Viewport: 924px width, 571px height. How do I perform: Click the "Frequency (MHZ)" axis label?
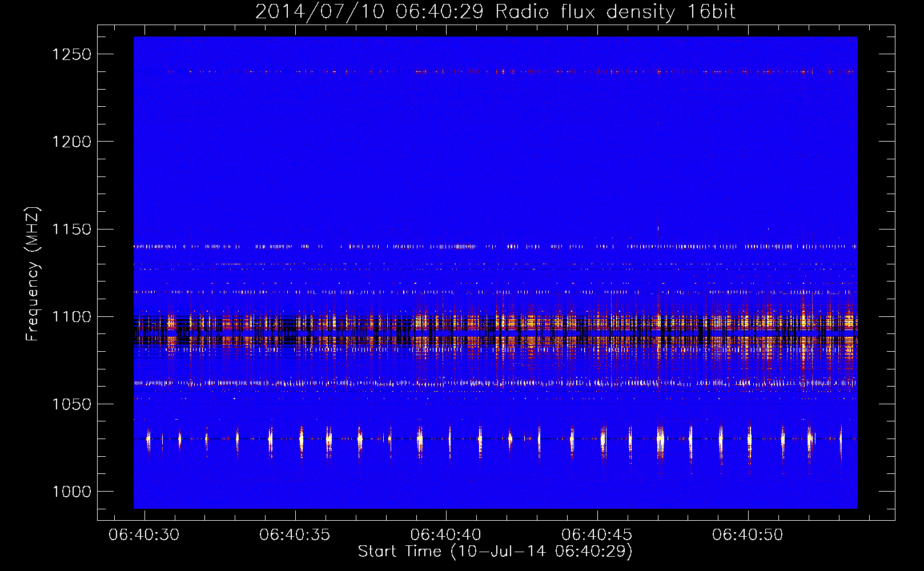coord(33,274)
